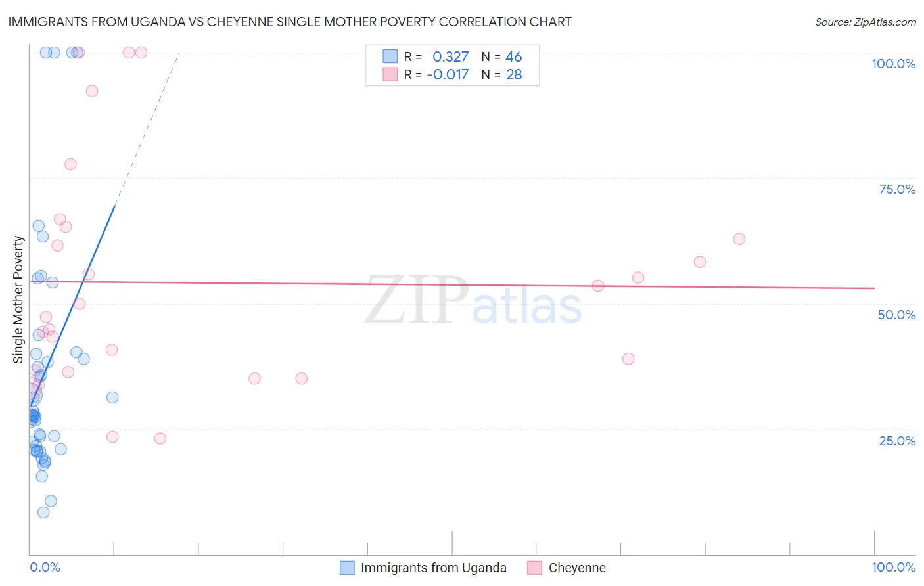Select the -0.017 correlation value
Image resolution: width=924 pixels, height=586 pixels.
[x=448, y=74]
